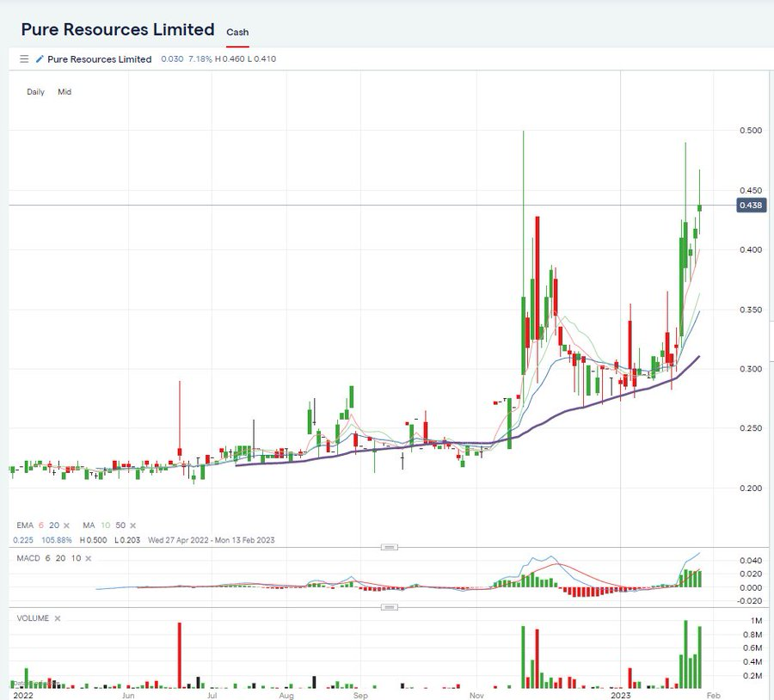The image size is (774, 700).
Task: Click the 0.500 price axis label
Action: [x=750, y=131]
